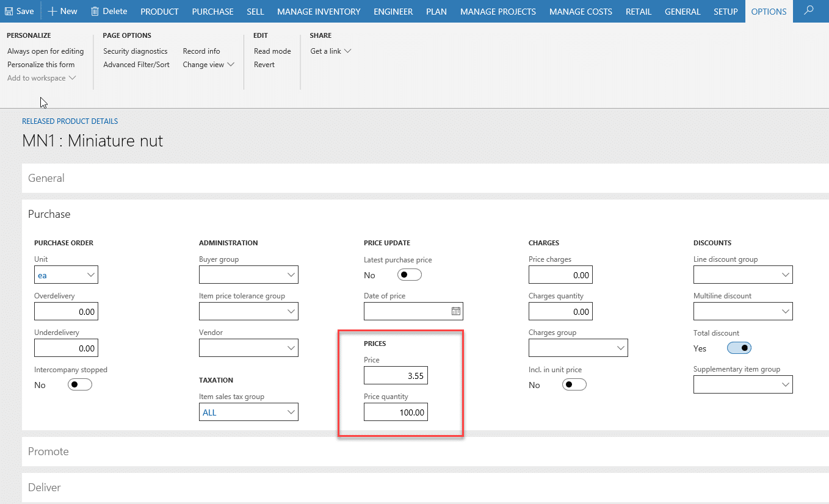
Task: Open the MANAGE INVENTORY tab
Action: [x=319, y=12]
